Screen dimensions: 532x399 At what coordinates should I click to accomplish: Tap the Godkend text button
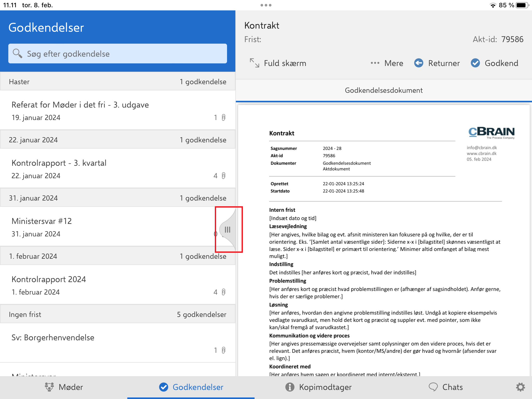pyautogui.click(x=501, y=63)
